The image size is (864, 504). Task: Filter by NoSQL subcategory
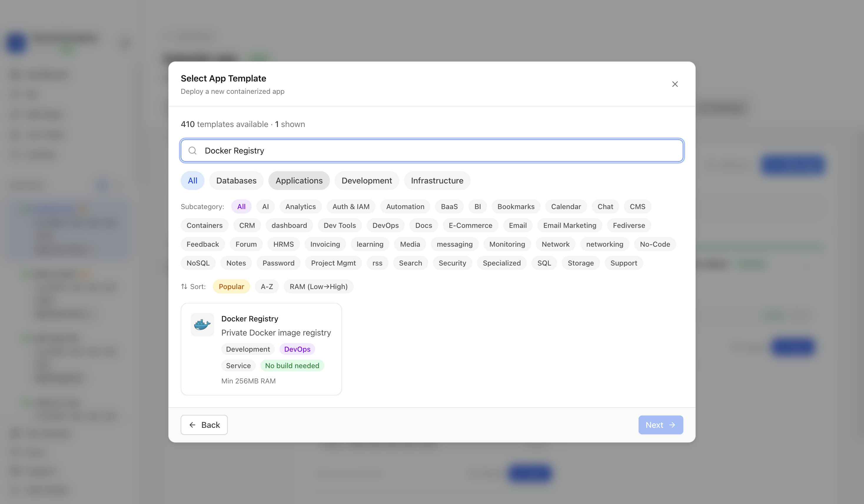point(198,263)
